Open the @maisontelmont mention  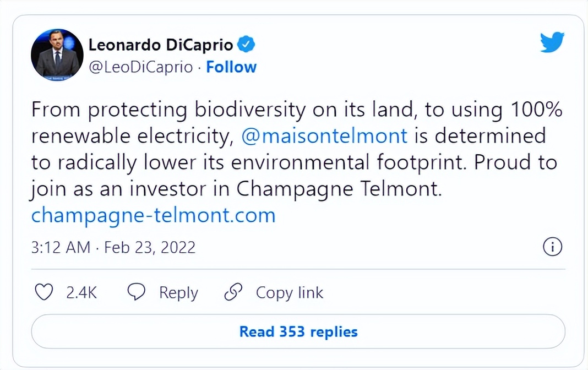[324, 135]
